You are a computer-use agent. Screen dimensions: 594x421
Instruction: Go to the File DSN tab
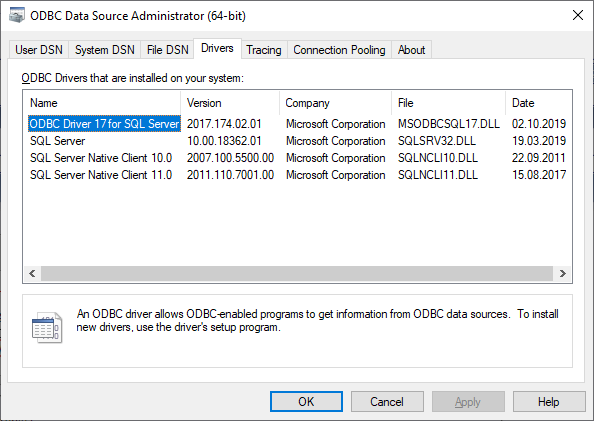click(167, 50)
